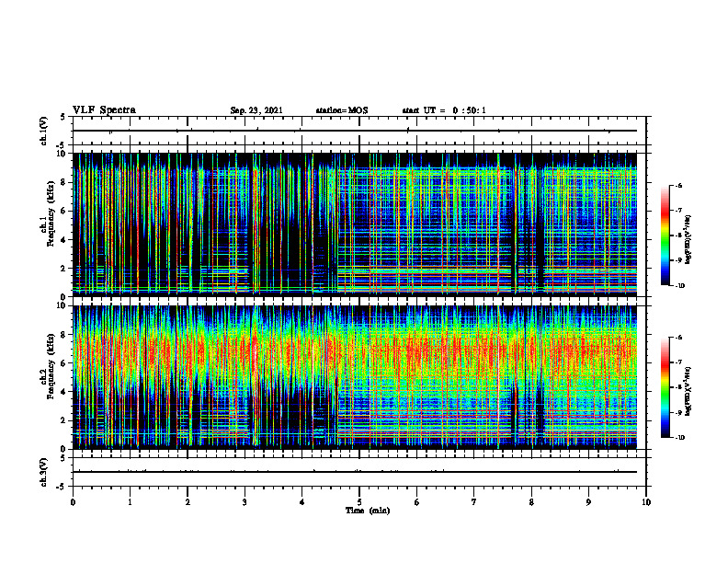
Task: Select the ch.1 "Frequency (kHz)" axis label
Action: click(x=51, y=214)
